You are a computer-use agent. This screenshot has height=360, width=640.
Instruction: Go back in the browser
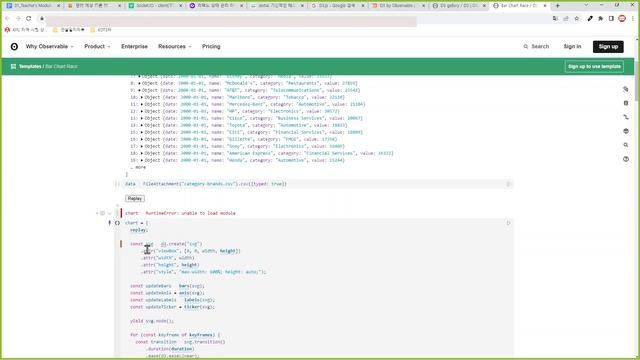[x=7, y=18]
